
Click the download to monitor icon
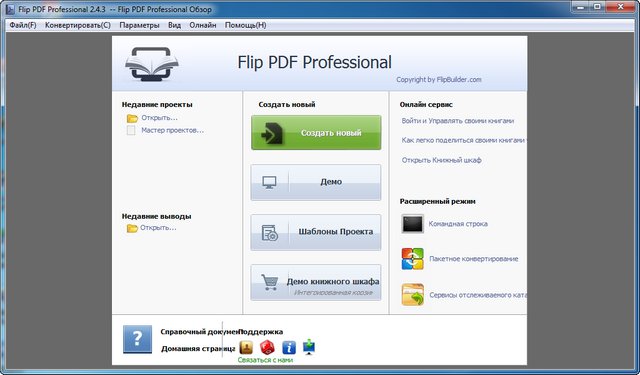(x=309, y=347)
